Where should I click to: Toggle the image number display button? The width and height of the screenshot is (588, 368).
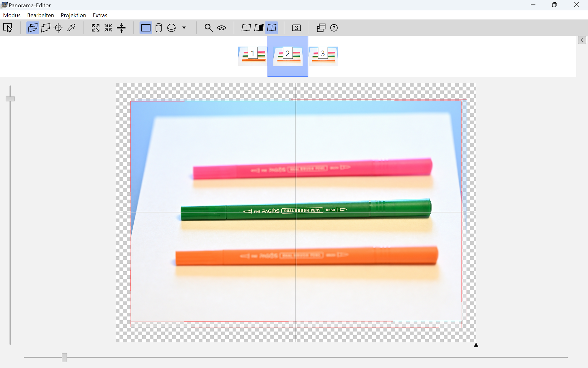tap(296, 28)
